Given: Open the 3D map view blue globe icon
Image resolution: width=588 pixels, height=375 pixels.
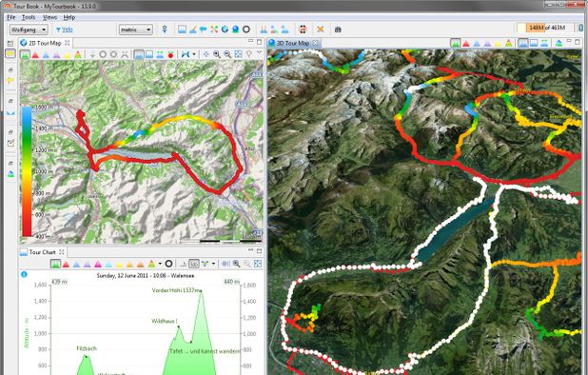Looking at the screenshot, I should (236, 30).
